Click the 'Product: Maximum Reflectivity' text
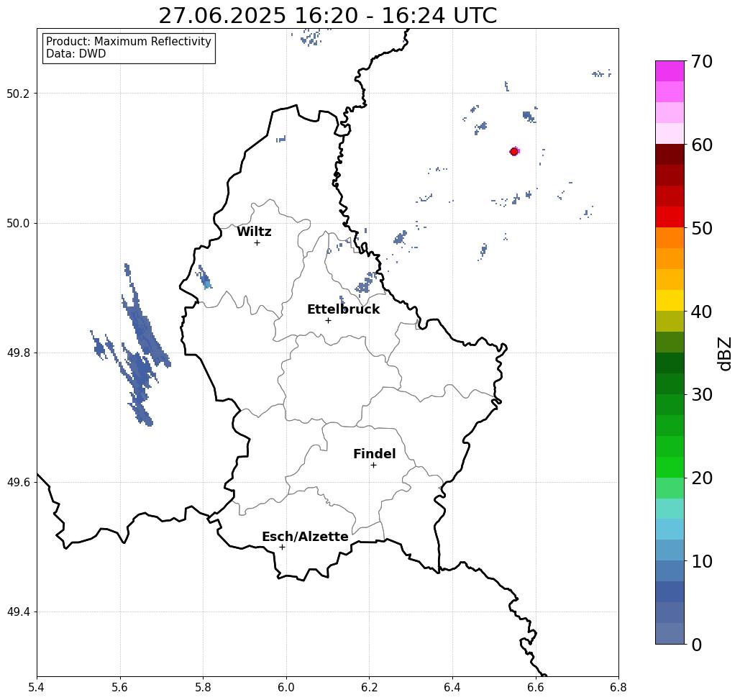The width and height of the screenshot is (740, 700). (128, 42)
